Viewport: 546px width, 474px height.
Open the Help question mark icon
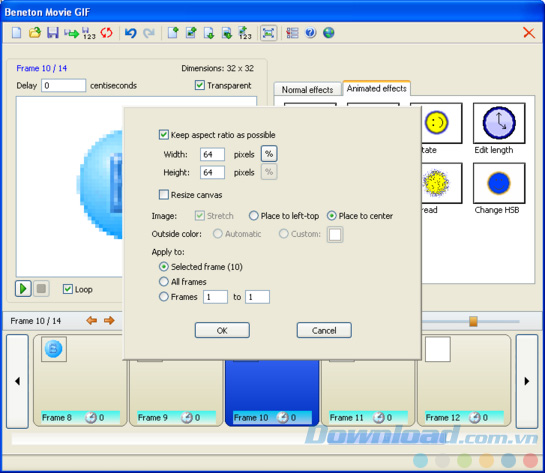(x=310, y=33)
